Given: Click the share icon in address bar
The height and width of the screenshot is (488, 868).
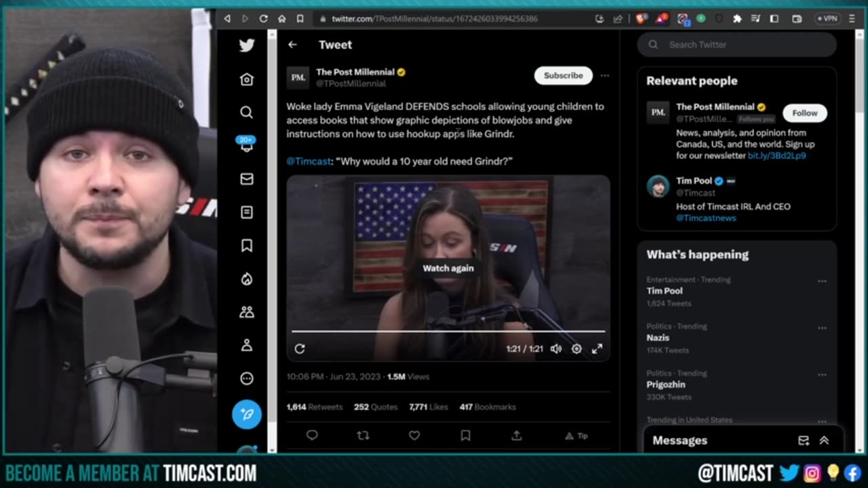Looking at the screenshot, I should click(x=618, y=18).
